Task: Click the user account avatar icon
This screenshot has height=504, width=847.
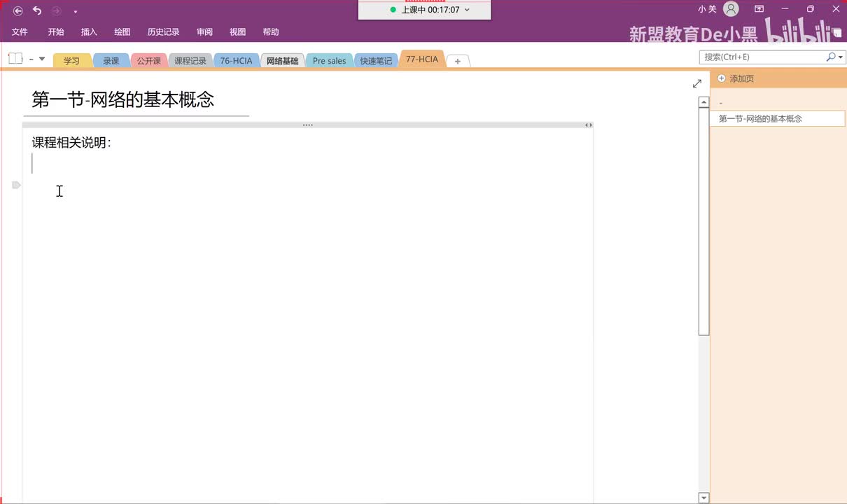Action: pos(731,9)
